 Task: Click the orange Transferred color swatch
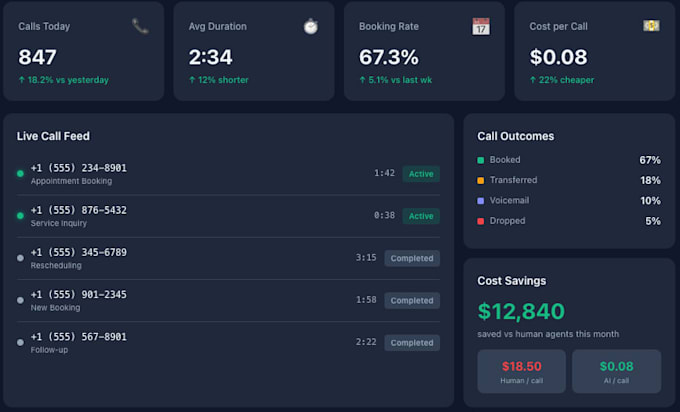[481, 180]
